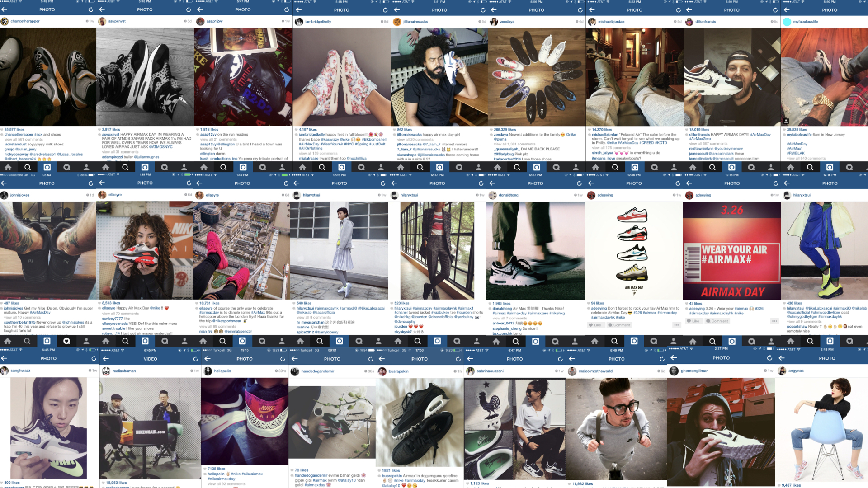Go back from the realisshoman VIDEO screen
Screen dimensions: 868x488
tap(106, 359)
